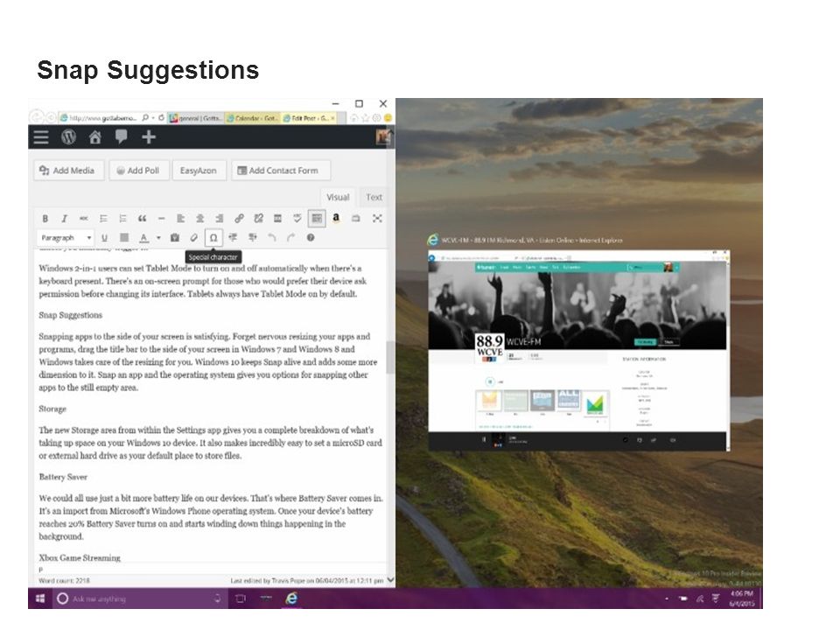
Task: Open the WordPress hamburger menu
Action: tap(41, 137)
